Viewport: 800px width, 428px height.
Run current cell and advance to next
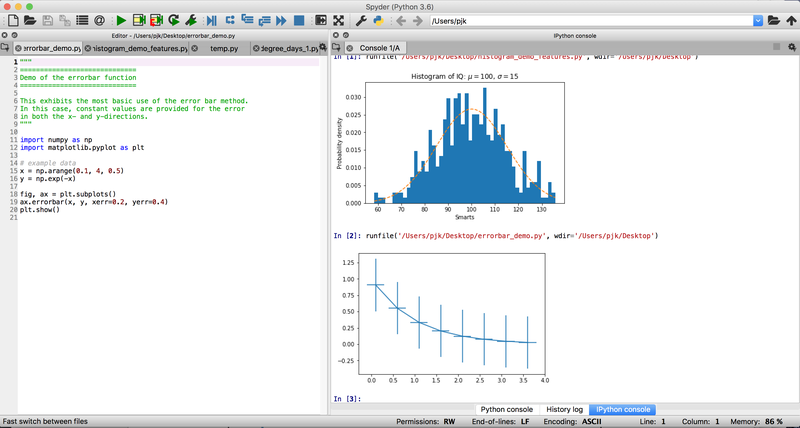156,20
